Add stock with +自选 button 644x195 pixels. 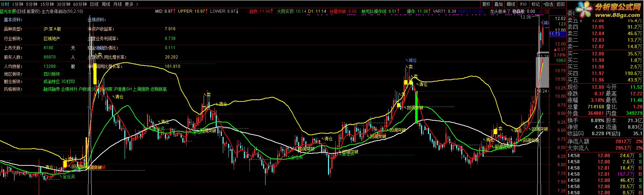coord(548,4)
